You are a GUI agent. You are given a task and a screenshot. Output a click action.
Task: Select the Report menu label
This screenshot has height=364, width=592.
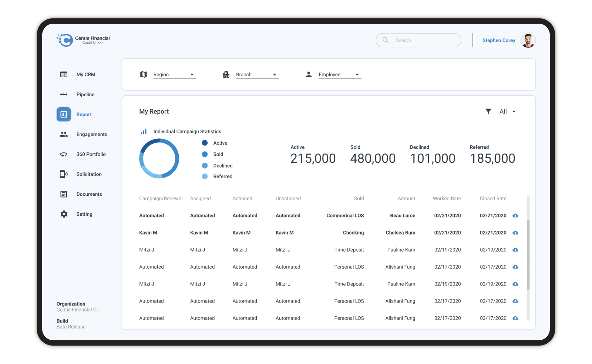tap(84, 114)
